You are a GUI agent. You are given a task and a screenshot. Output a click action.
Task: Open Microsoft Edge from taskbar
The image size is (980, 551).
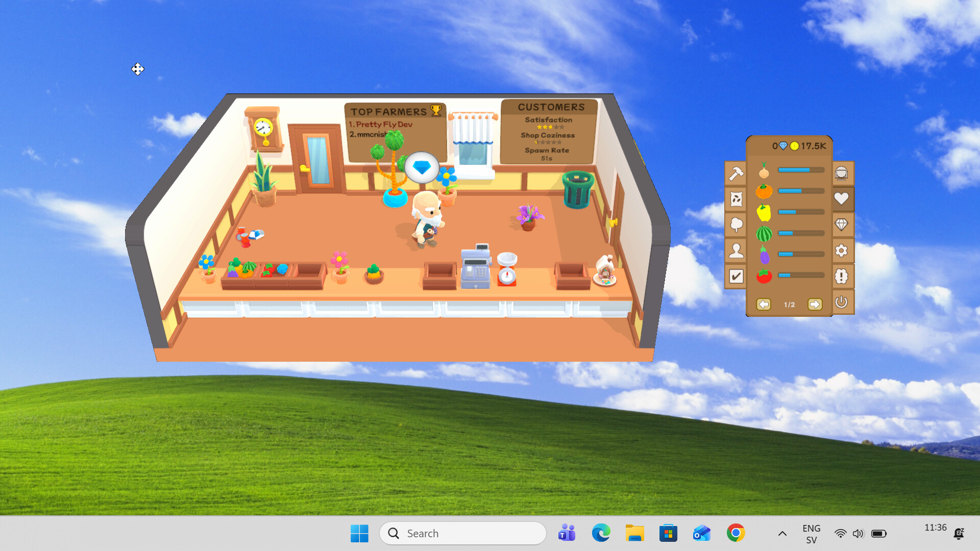[x=601, y=533]
